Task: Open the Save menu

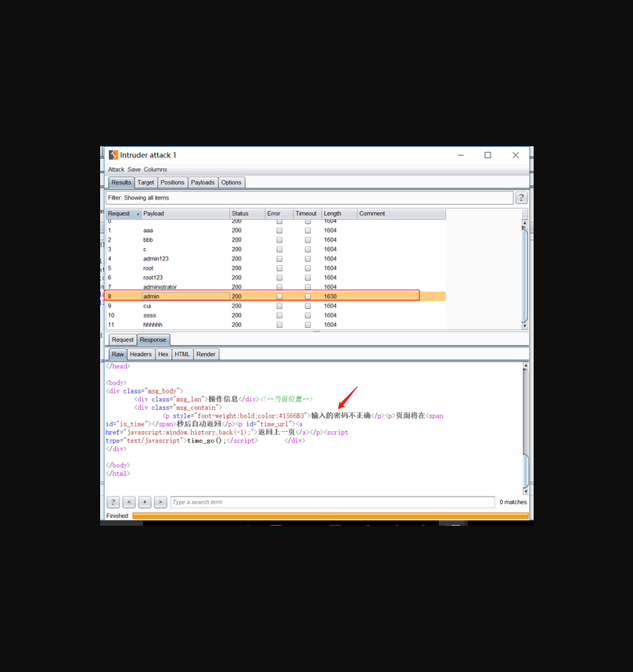Action: point(134,170)
